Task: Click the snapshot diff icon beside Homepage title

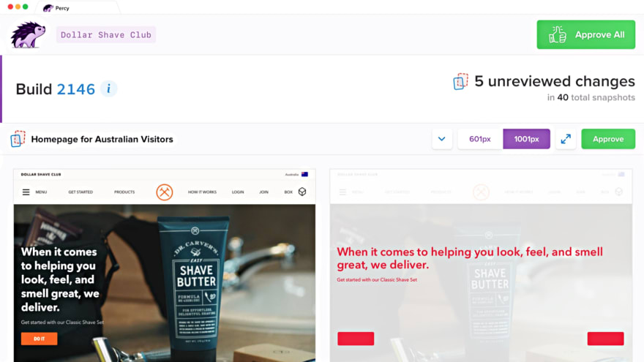Action: tap(18, 139)
